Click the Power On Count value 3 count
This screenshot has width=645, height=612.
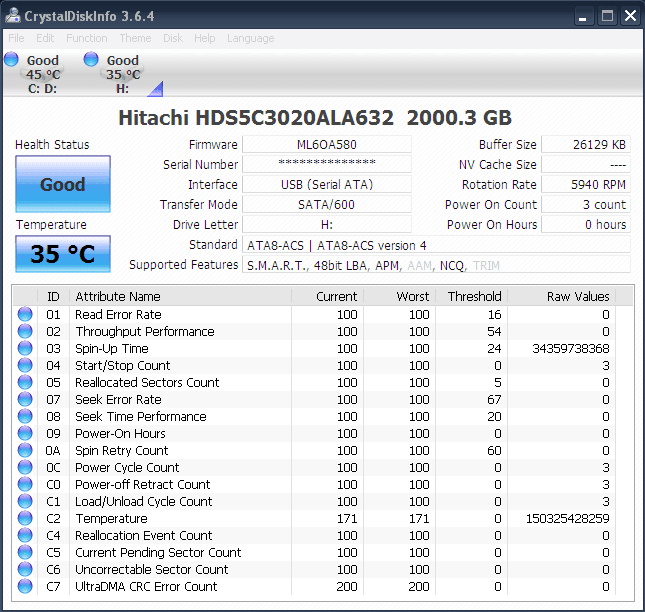pyautogui.click(x=586, y=204)
